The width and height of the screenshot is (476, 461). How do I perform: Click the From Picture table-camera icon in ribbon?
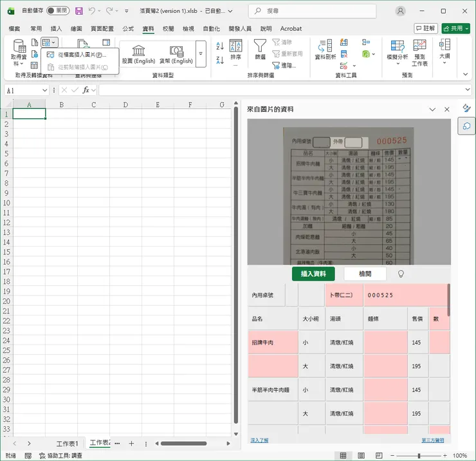tap(46, 42)
